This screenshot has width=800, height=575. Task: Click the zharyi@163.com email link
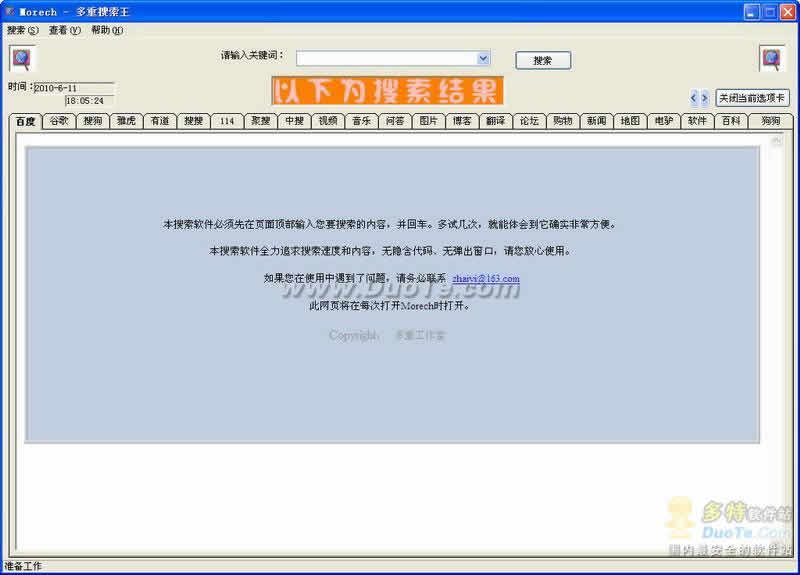tap(486, 279)
